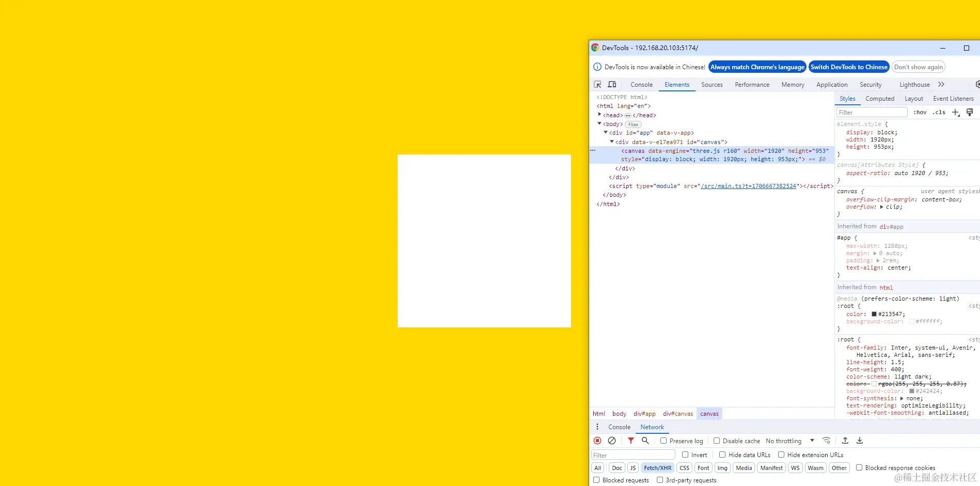Expand the head element node
Image resolution: width=980 pixels, height=486 pixels.
599,115
